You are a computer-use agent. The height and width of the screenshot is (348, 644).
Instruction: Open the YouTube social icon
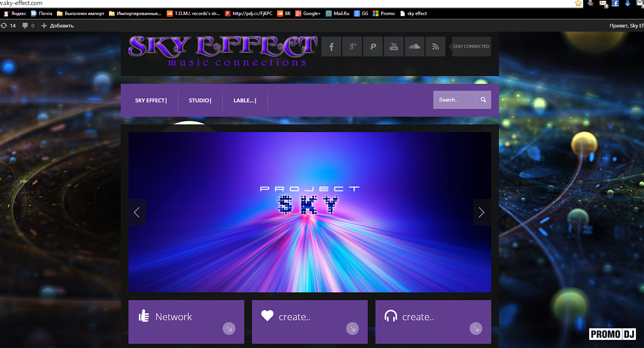(394, 47)
